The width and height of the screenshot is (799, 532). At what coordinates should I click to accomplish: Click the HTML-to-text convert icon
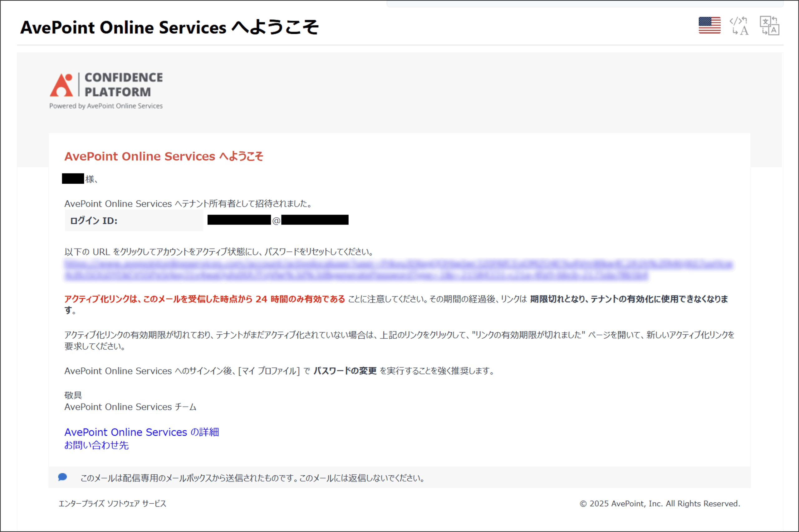pyautogui.click(x=739, y=26)
